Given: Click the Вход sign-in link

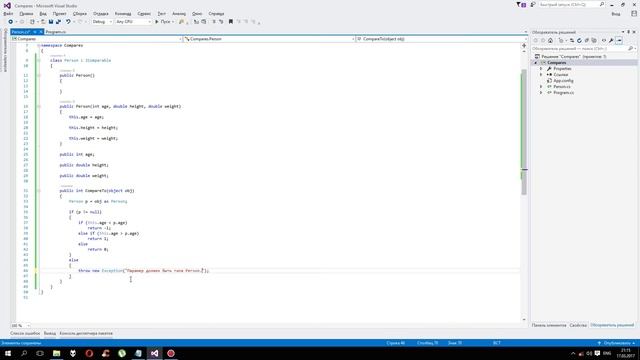Looking at the screenshot, I should pos(616,14).
